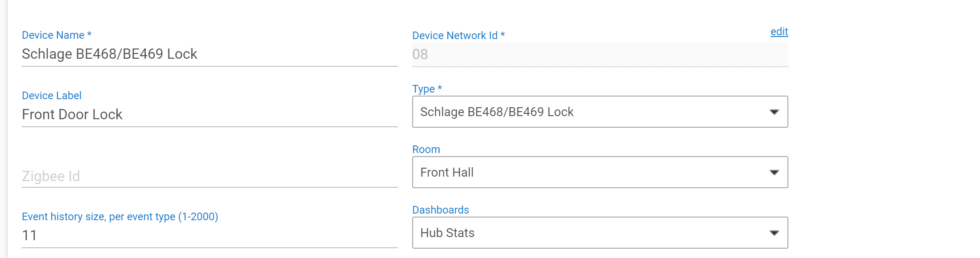Click the Event history size input

209,235
